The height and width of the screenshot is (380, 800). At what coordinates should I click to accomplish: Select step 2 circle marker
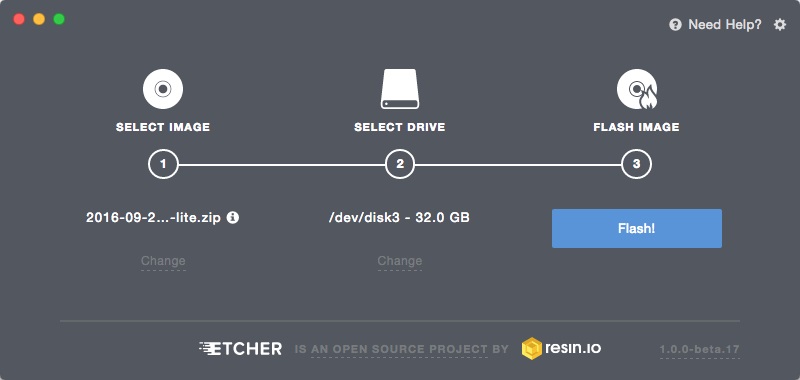click(400, 164)
